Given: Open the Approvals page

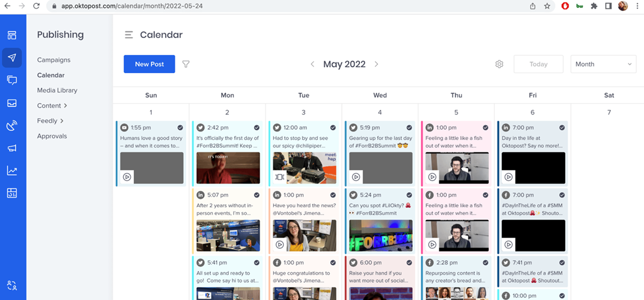Looking at the screenshot, I should (52, 136).
